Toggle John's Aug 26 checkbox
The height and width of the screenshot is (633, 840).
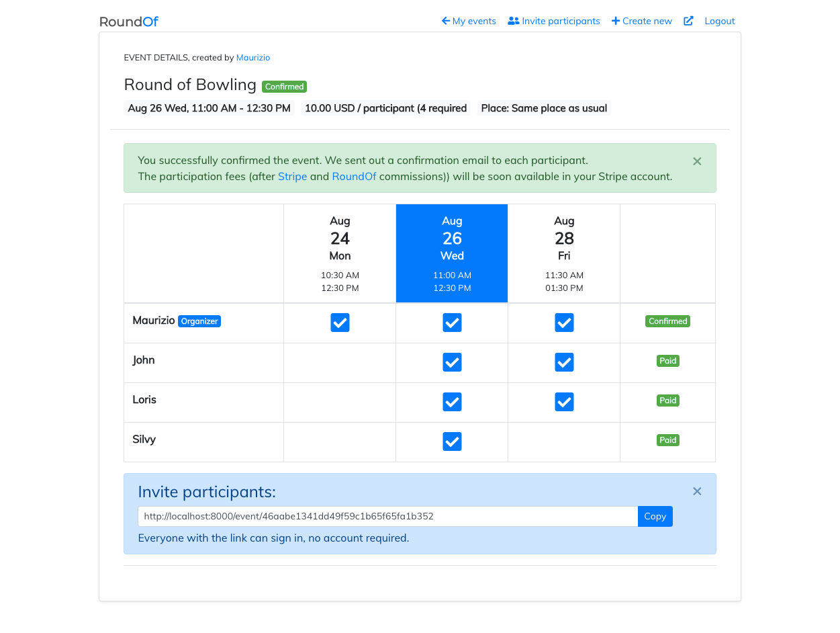(x=452, y=363)
